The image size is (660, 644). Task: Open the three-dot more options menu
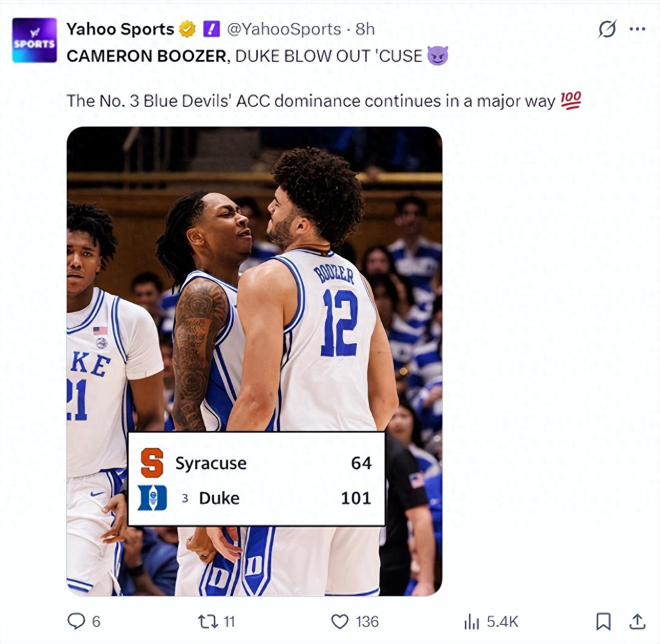pos(638,29)
